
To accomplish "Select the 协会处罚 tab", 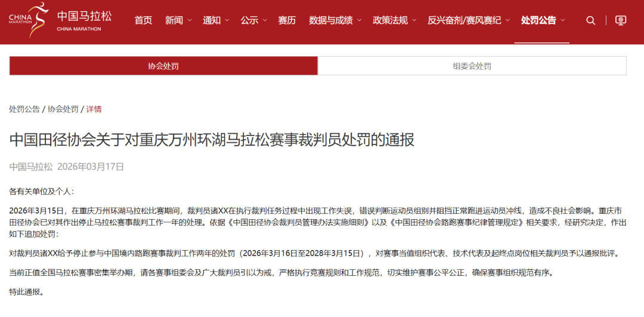I will point(163,66).
